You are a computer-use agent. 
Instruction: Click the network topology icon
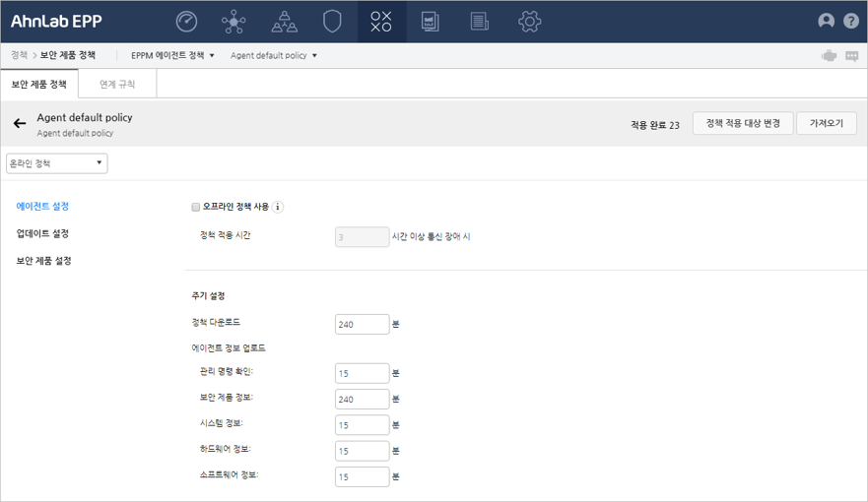coord(234,22)
